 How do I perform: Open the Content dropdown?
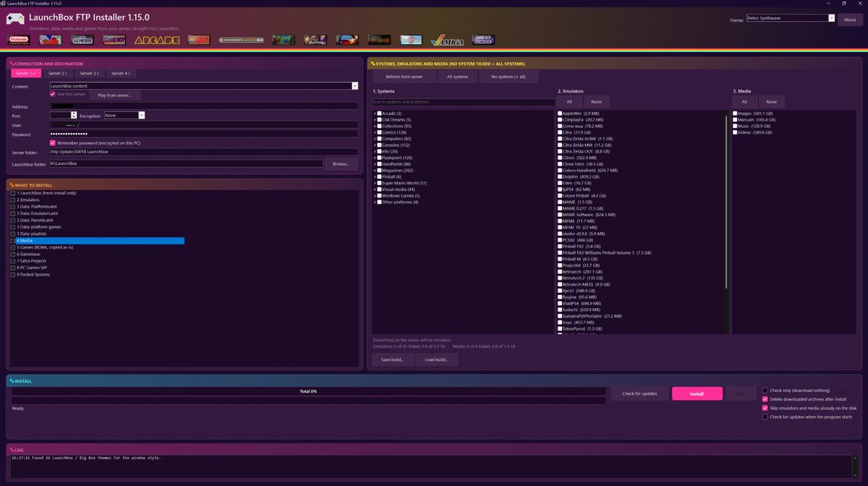click(204, 85)
